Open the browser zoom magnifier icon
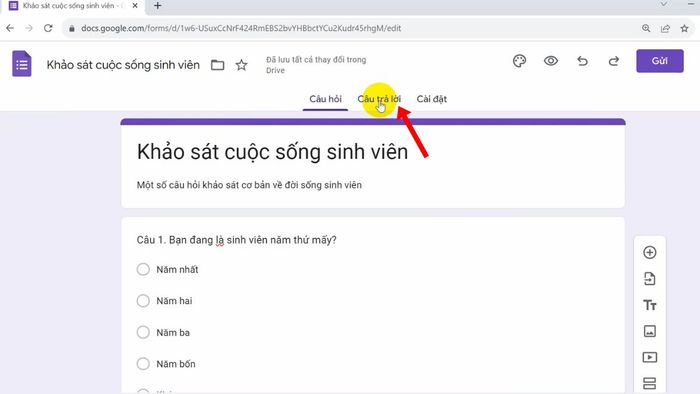 [646, 28]
